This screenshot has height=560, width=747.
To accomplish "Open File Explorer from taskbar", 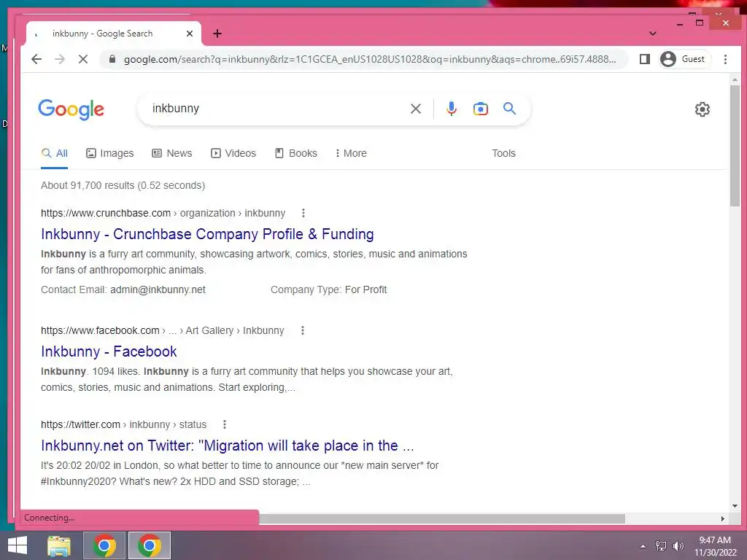I will pyautogui.click(x=59, y=545).
